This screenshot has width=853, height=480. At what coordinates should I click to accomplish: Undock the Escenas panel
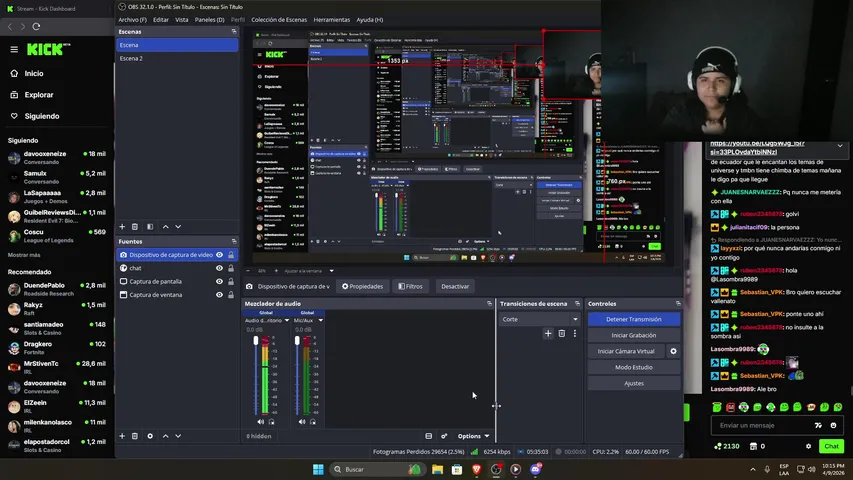tap(234, 32)
